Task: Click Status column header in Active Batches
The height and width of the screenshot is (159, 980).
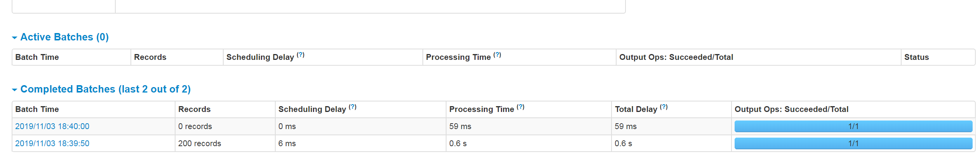Action: click(917, 57)
